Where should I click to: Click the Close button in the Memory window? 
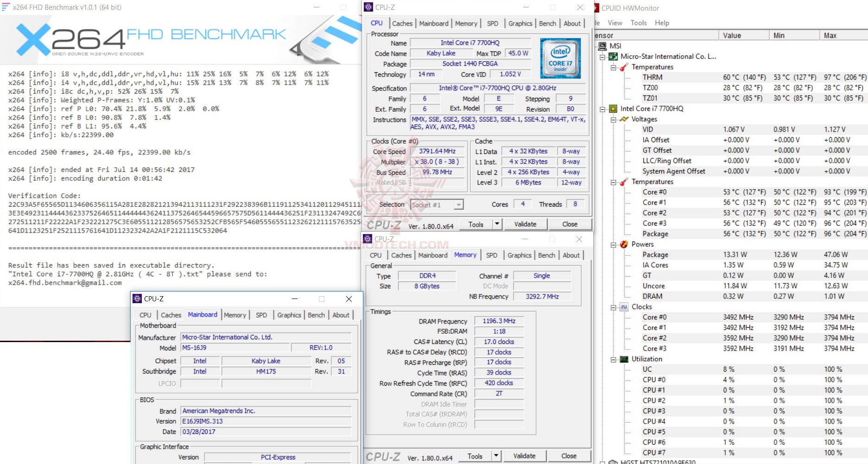coord(570,456)
